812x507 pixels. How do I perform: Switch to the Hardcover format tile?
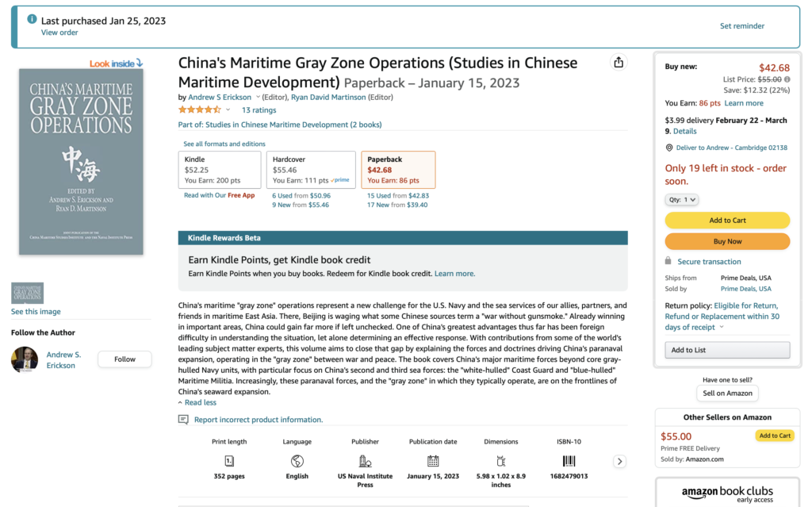point(311,169)
